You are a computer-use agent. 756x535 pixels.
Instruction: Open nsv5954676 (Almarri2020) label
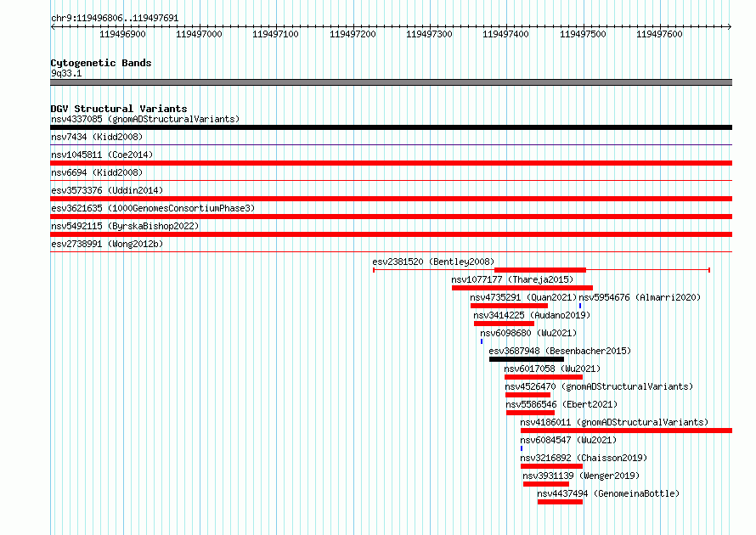[640, 297]
